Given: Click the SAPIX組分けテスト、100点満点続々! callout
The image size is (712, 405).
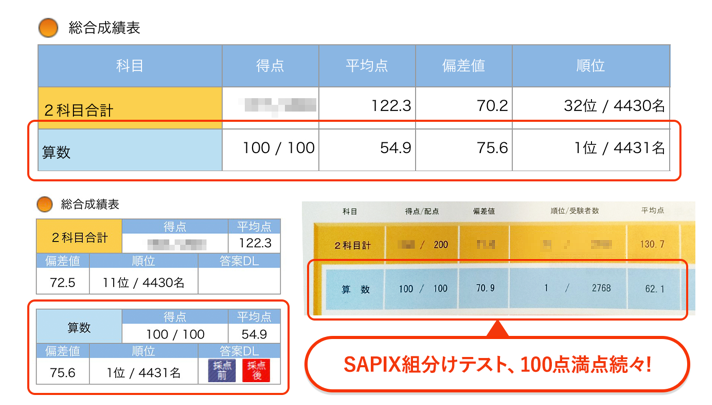Looking at the screenshot, I should pyautogui.click(x=498, y=364).
